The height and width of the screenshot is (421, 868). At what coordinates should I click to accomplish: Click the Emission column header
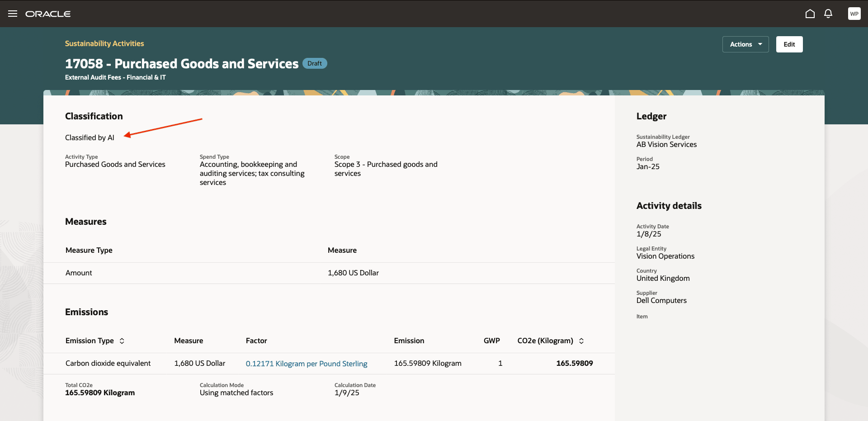[x=409, y=341]
